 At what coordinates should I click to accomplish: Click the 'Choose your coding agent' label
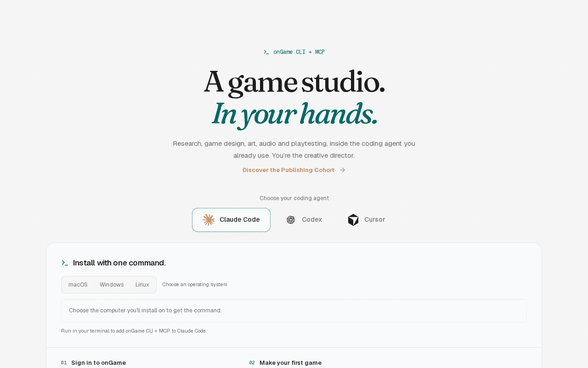[x=294, y=198]
